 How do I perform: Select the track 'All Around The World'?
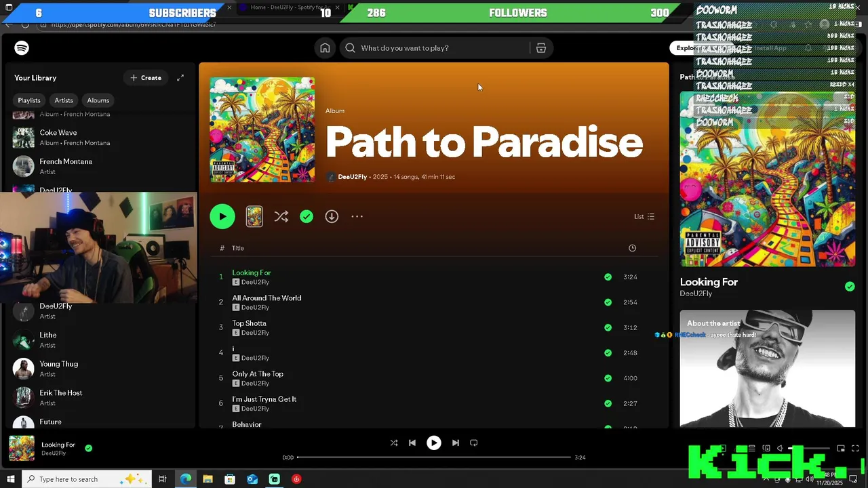click(267, 298)
